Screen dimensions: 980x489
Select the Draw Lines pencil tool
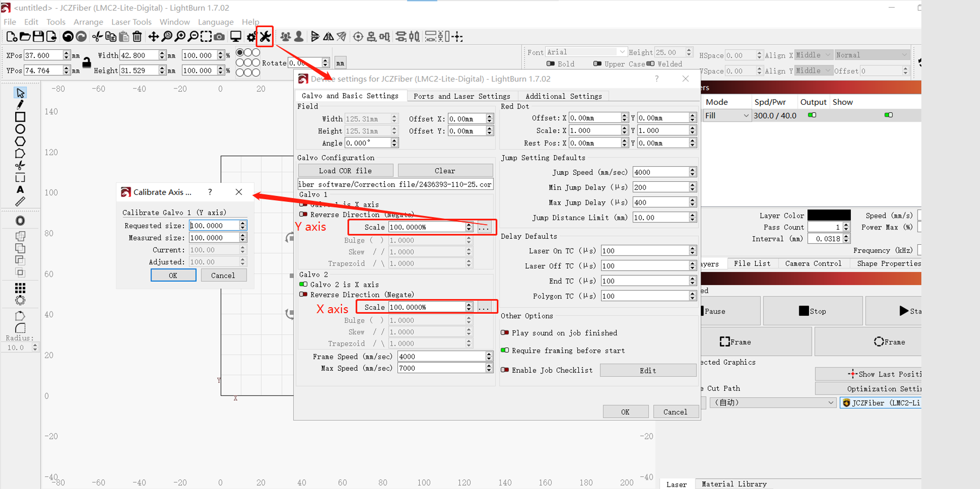coord(20,105)
